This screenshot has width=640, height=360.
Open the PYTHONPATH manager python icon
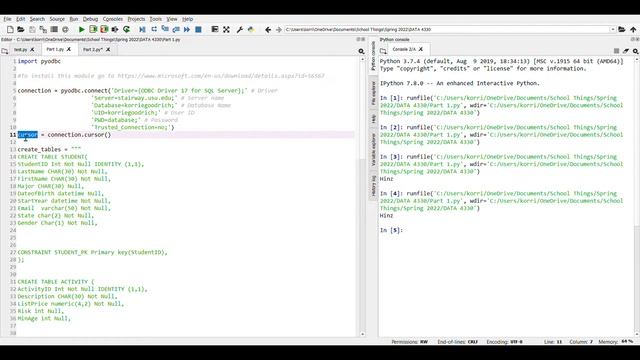tap(251, 29)
